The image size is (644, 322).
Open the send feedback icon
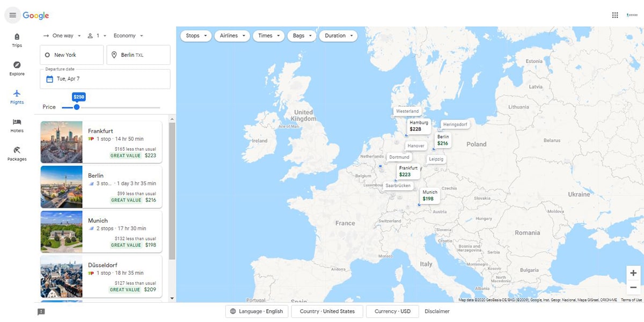click(x=41, y=311)
